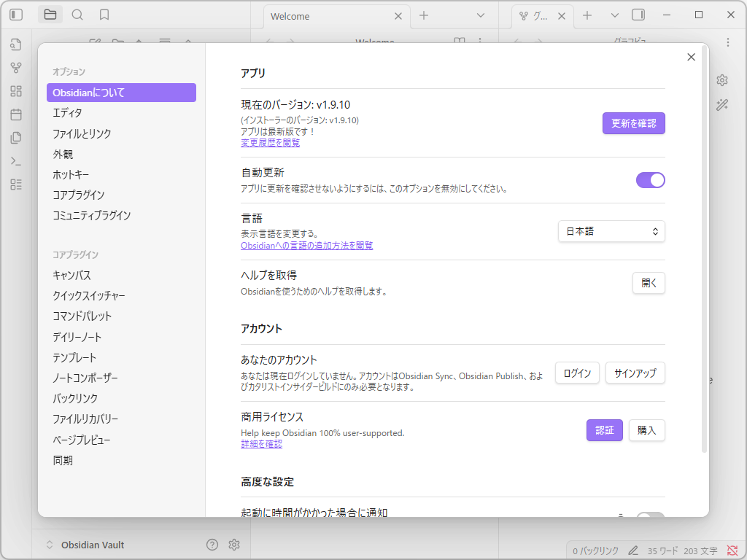This screenshot has width=747, height=560.
Task: Open quick switcher with the magnifier icon
Action: click(77, 14)
